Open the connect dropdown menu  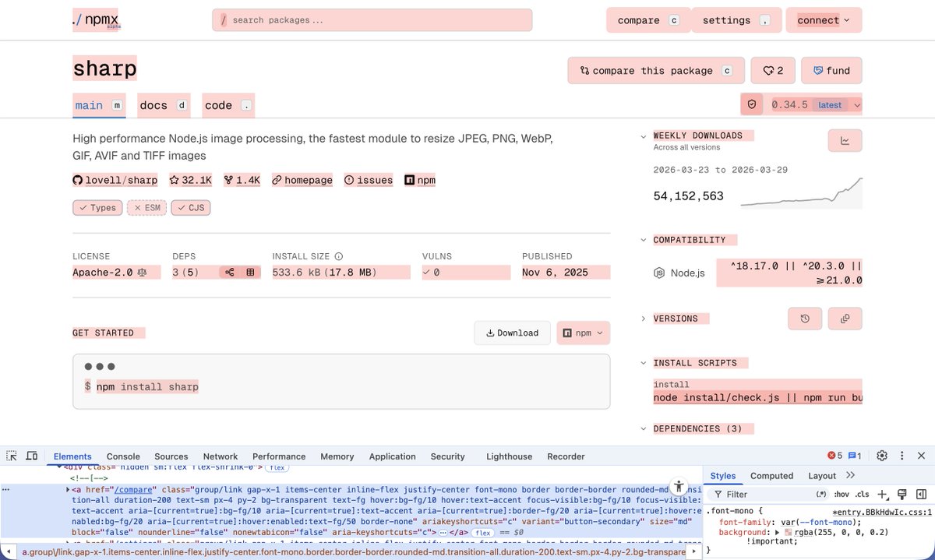pyautogui.click(x=824, y=20)
